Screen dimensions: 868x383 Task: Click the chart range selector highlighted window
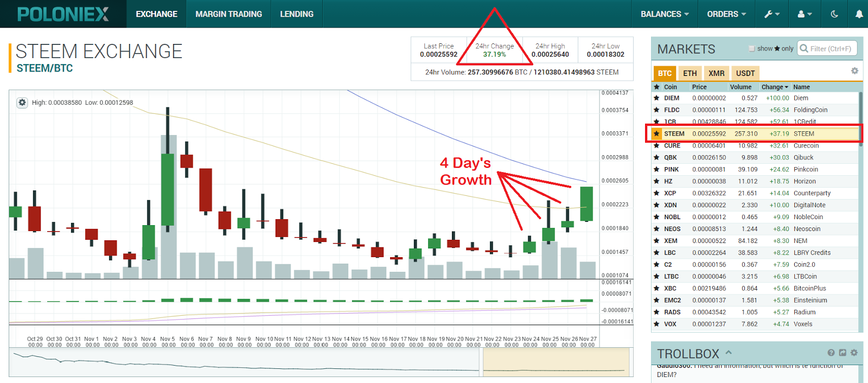click(x=556, y=362)
